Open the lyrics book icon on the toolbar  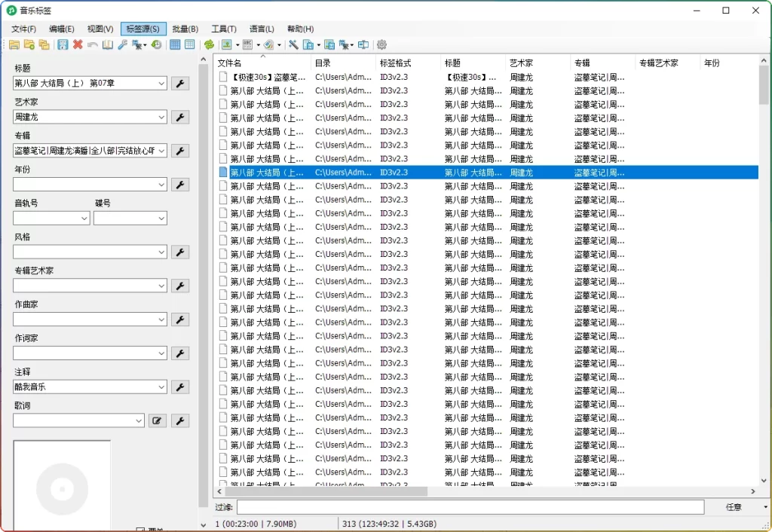click(x=107, y=46)
